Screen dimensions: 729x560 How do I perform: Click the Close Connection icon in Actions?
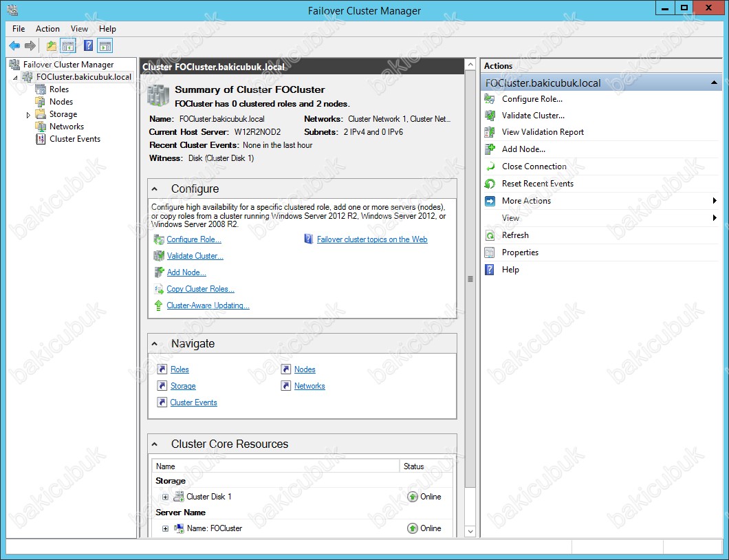tap(490, 166)
